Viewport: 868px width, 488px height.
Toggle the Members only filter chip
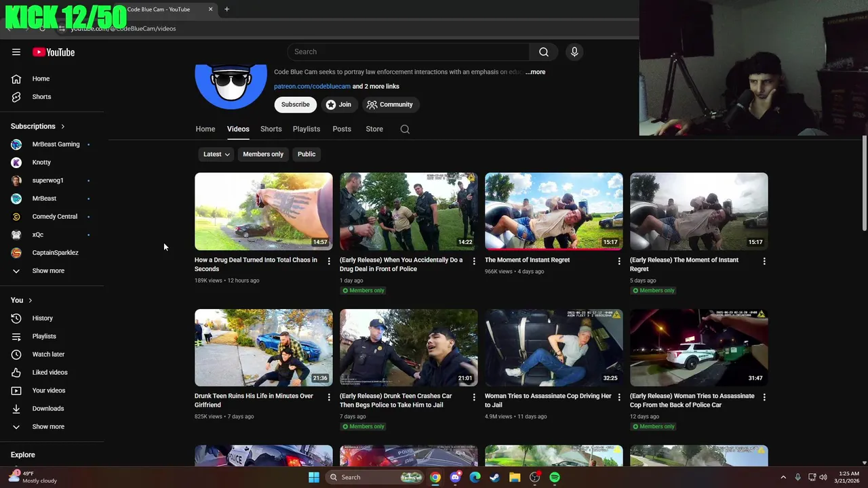pos(263,154)
